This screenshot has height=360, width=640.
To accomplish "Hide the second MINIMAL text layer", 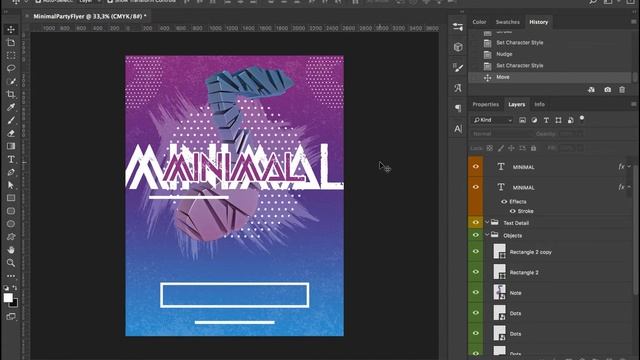I will (476, 187).
